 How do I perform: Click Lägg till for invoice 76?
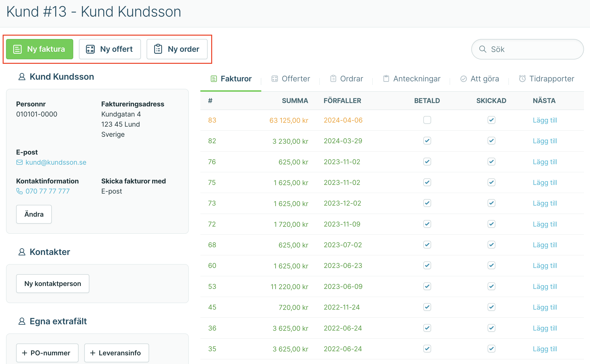click(x=545, y=162)
